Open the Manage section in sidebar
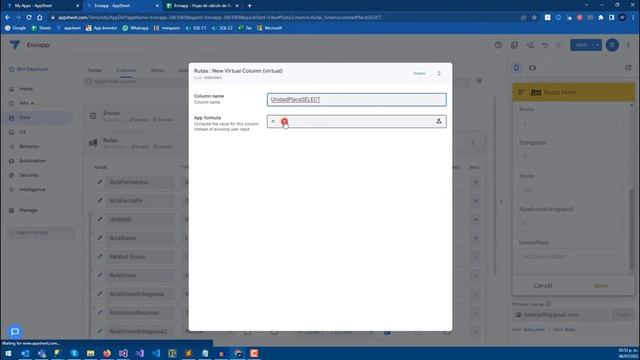This screenshot has width=640, height=360. (x=28, y=210)
